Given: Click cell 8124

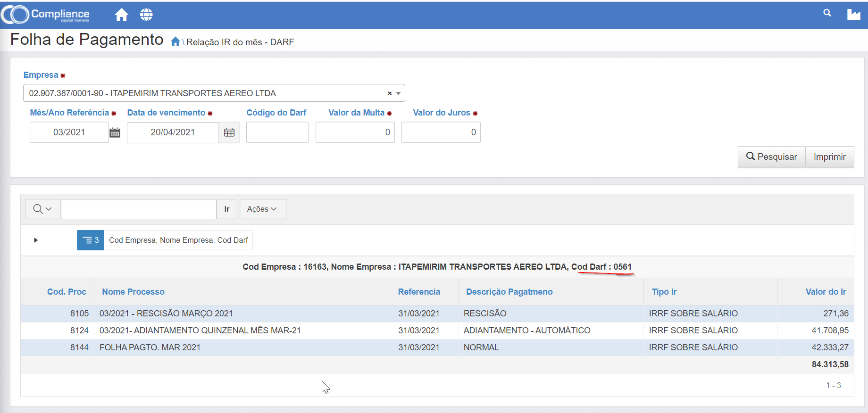Looking at the screenshot, I should click(79, 330).
